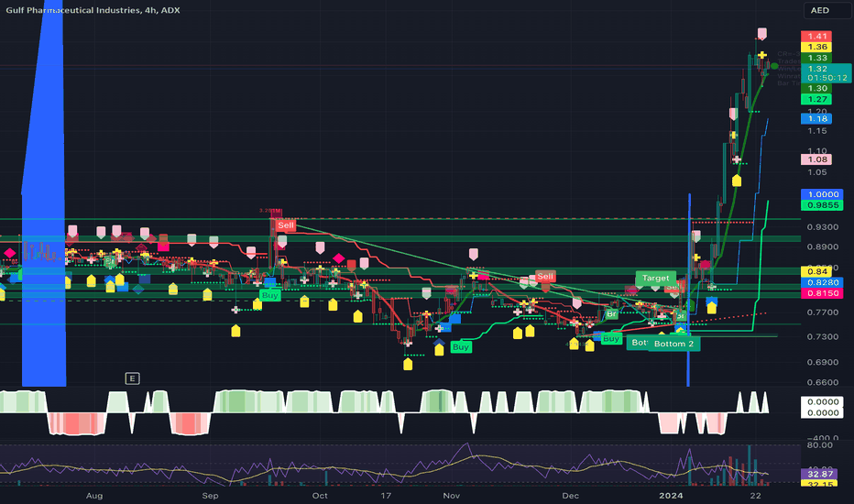Click the Target signal label

tap(655, 278)
